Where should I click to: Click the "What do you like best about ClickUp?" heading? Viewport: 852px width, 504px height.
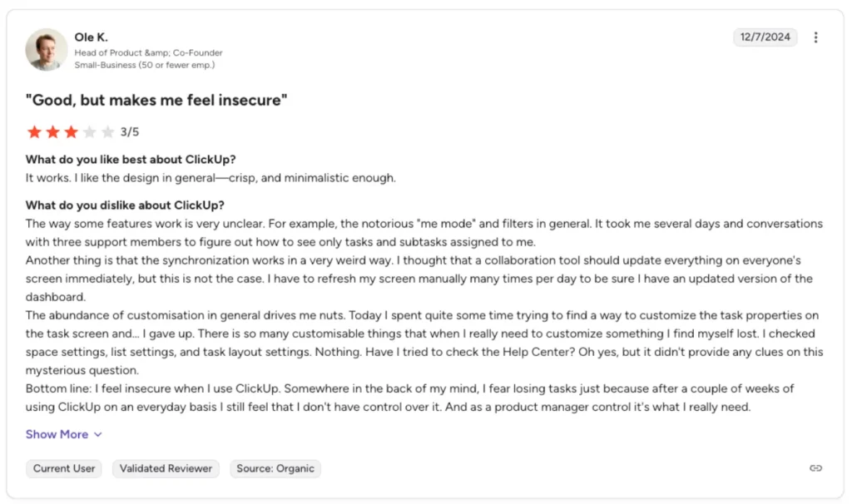click(x=131, y=159)
